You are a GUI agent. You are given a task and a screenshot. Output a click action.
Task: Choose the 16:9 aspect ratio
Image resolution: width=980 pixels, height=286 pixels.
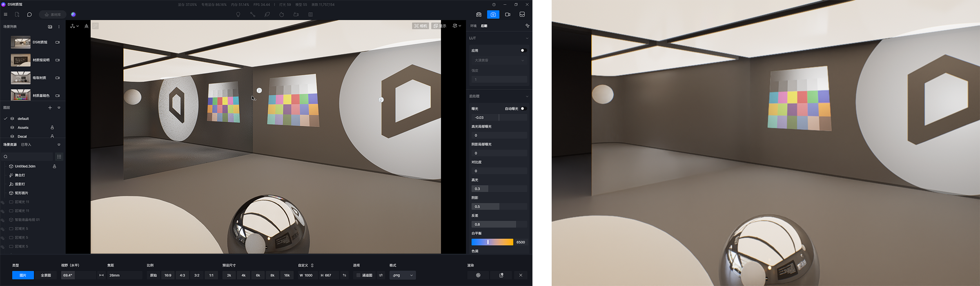pyautogui.click(x=168, y=275)
